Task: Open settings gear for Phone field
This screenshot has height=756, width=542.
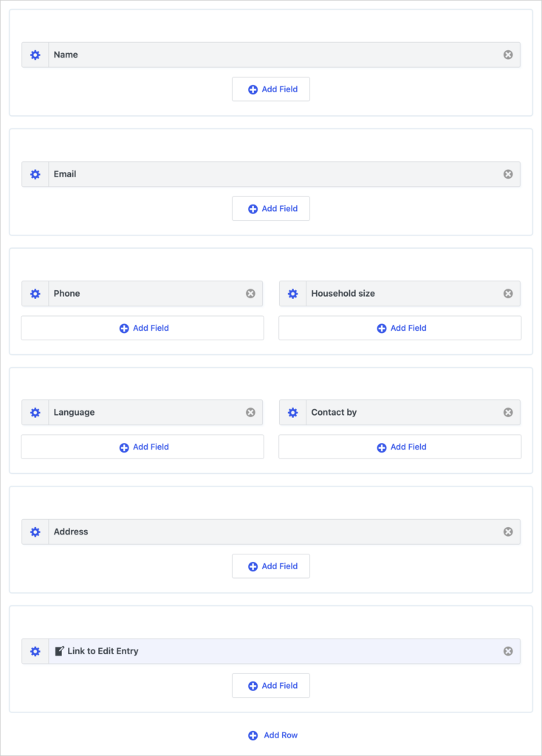Action: [x=35, y=294]
